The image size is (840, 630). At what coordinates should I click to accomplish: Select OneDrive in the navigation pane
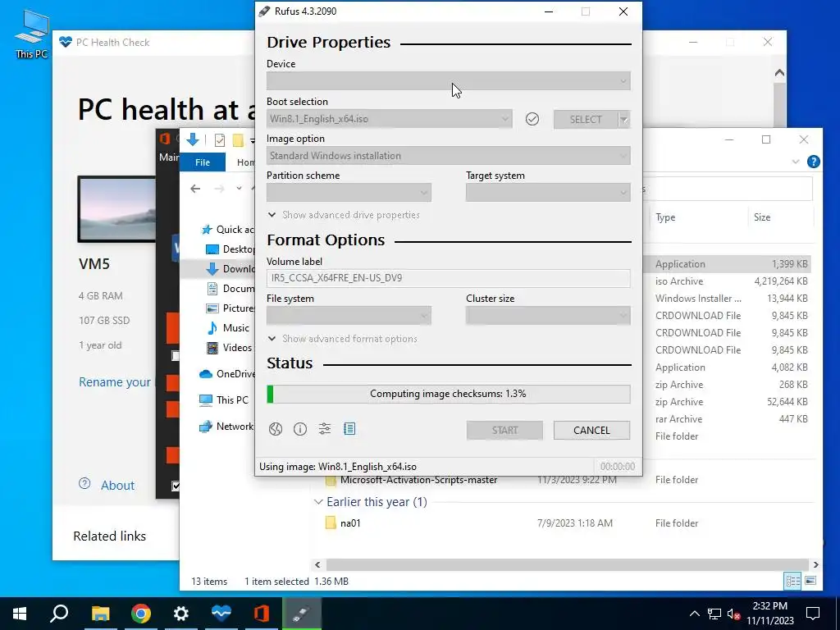click(x=226, y=374)
